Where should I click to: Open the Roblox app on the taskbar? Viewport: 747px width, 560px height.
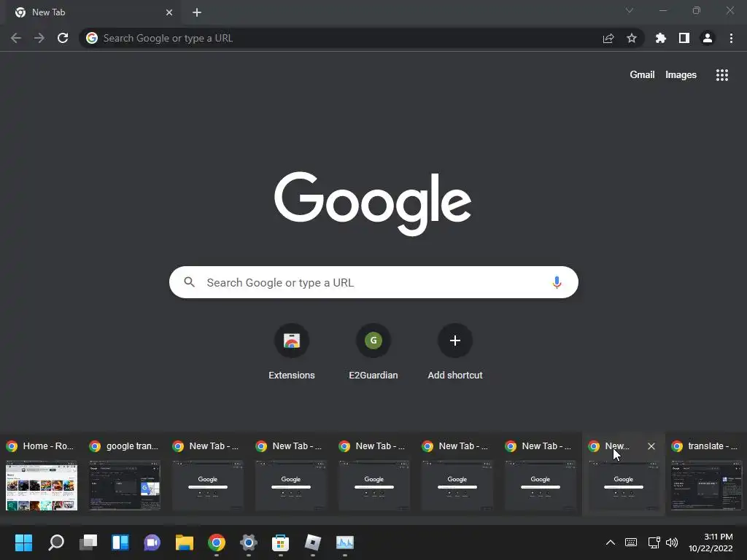[x=312, y=542]
